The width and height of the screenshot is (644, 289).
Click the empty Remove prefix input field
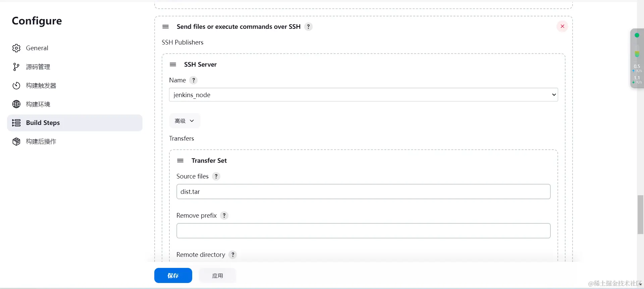click(x=364, y=231)
